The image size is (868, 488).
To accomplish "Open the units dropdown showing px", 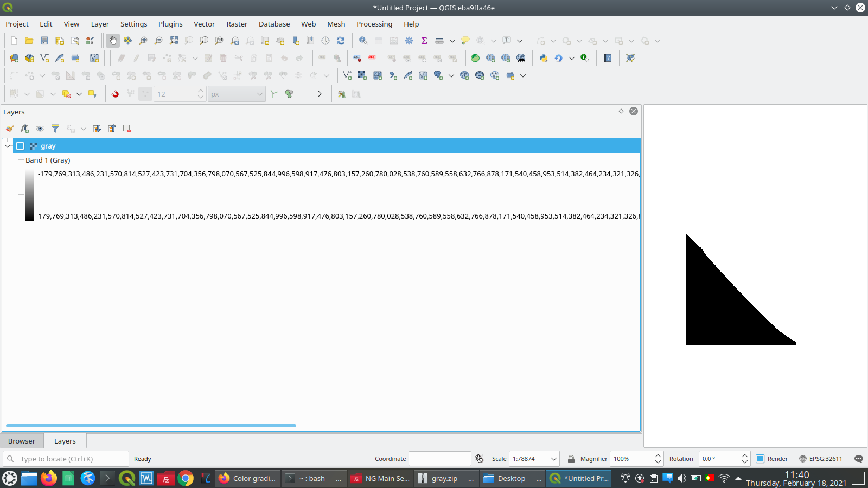I will tap(237, 94).
